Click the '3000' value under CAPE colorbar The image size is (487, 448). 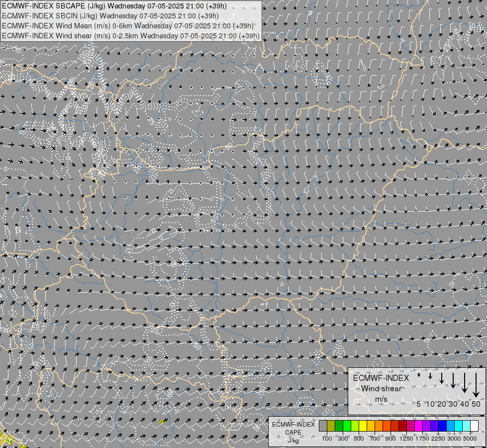coord(454,439)
